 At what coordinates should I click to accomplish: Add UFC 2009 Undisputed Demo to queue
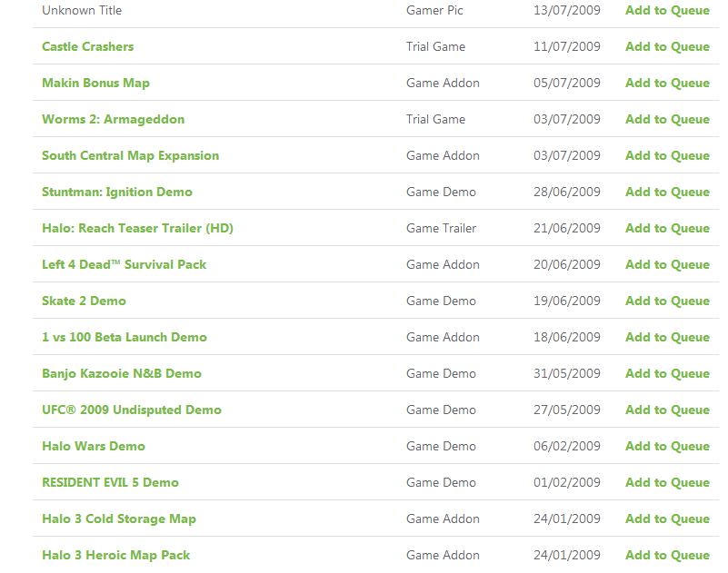667,410
